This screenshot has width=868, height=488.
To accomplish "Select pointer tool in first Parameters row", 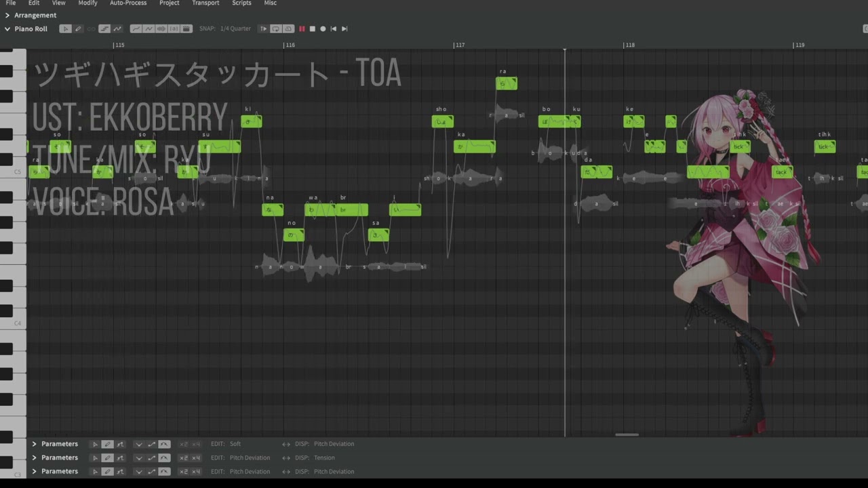I will [95, 444].
